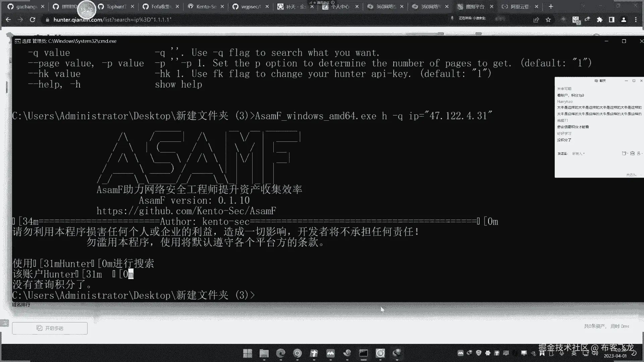
Task: Open File Explorer from the taskbar
Action: (x=264, y=353)
